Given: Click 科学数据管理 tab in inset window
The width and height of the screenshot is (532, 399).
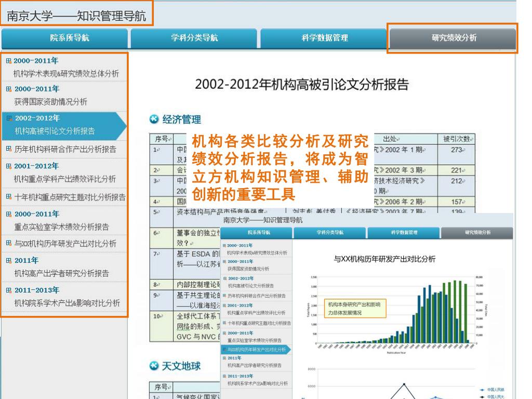Looking at the screenshot, I should pyautogui.click(x=404, y=232).
